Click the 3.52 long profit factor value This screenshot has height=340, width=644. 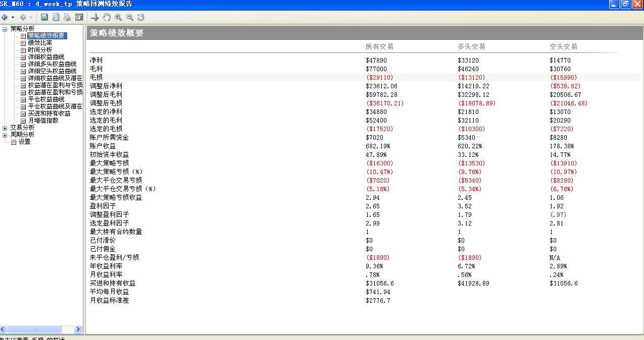[464, 206]
